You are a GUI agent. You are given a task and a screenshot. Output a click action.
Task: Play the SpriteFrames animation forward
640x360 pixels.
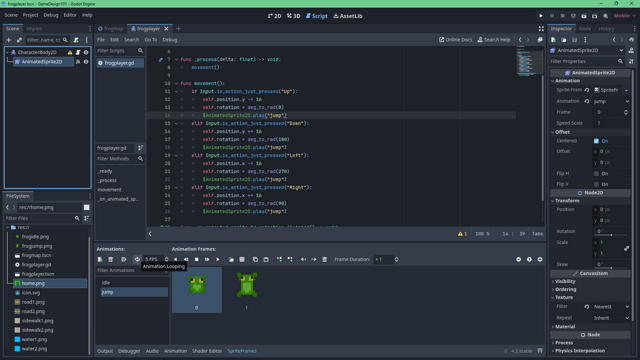(x=218, y=260)
